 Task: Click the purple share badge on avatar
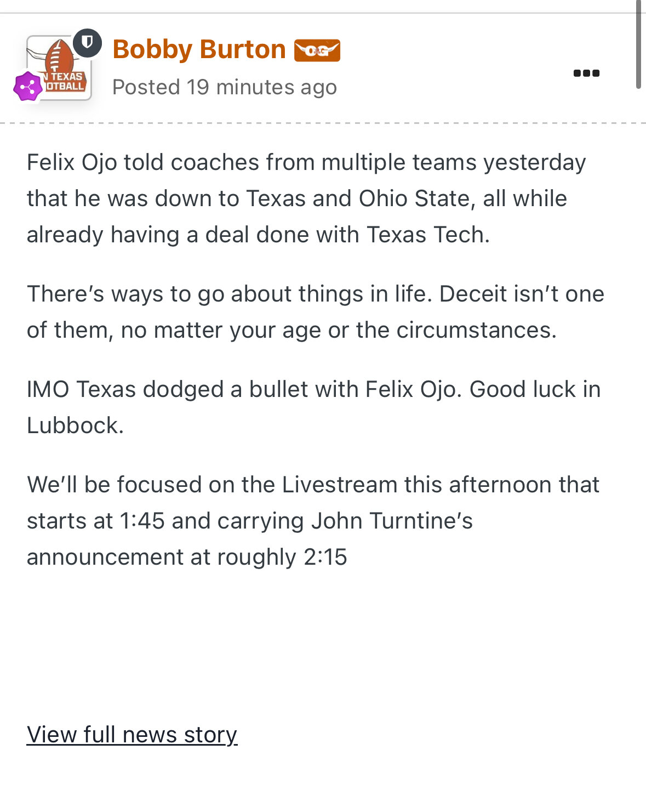pyautogui.click(x=28, y=87)
